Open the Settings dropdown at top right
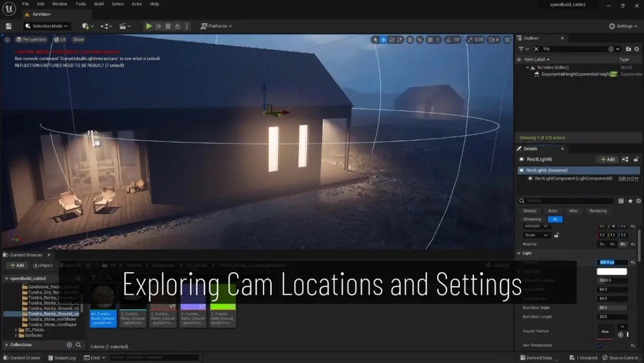 tap(622, 26)
